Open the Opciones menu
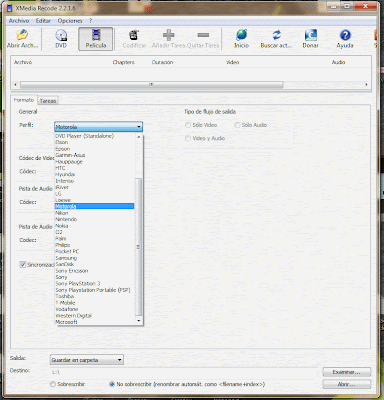 70,21
